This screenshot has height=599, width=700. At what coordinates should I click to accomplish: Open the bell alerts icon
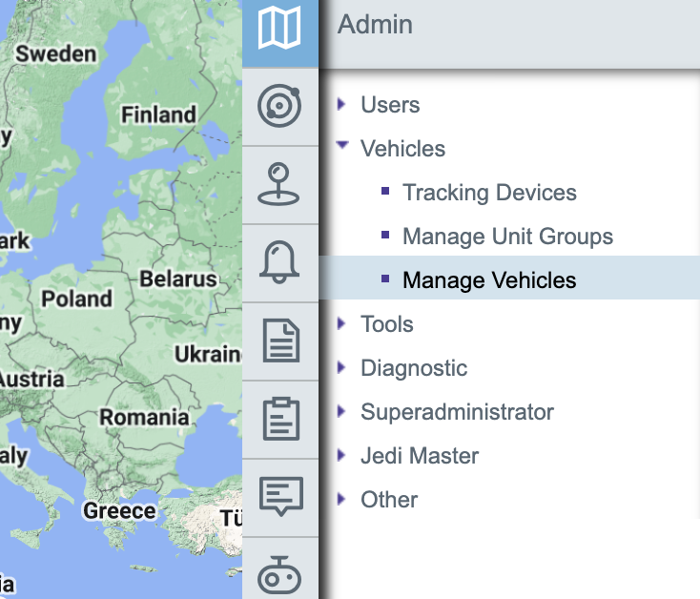279,262
